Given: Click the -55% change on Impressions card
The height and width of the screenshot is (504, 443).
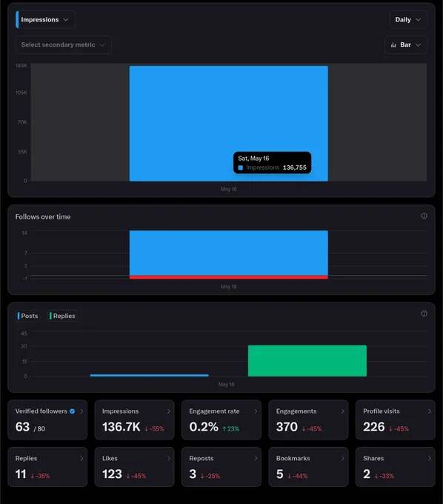Looking at the screenshot, I should [154, 429].
